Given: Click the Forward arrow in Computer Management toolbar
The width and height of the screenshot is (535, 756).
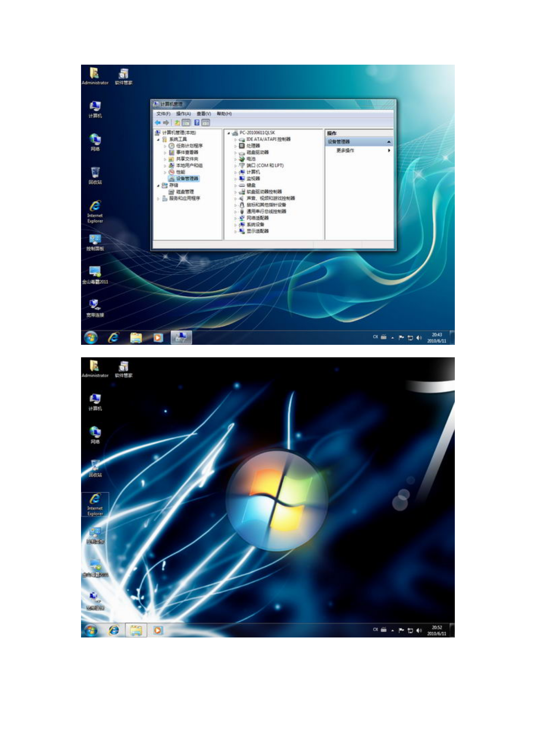Looking at the screenshot, I should click(x=166, y=123).
